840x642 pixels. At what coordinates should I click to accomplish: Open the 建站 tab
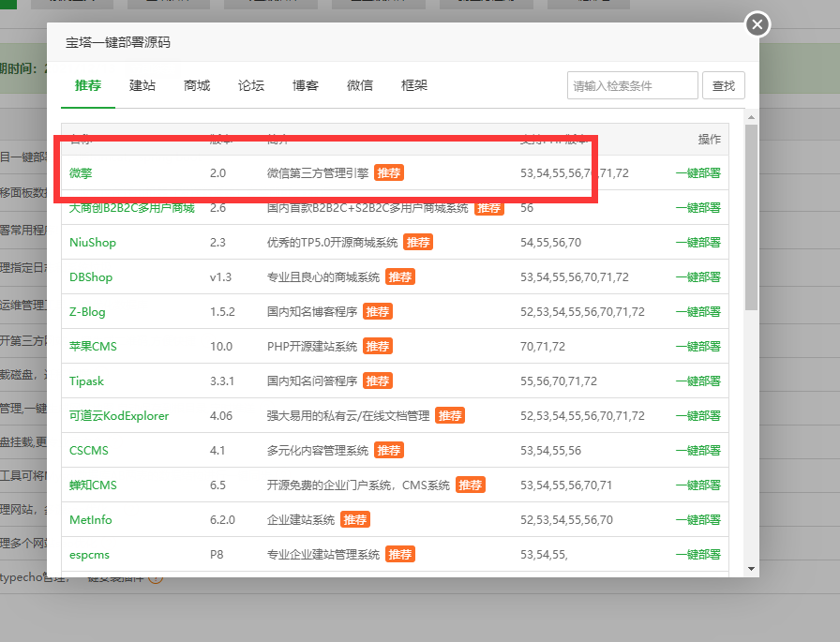tap(142, 85)
